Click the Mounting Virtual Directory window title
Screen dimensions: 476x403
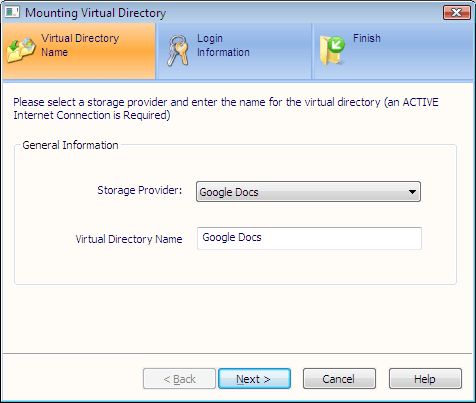coord(95,13)
